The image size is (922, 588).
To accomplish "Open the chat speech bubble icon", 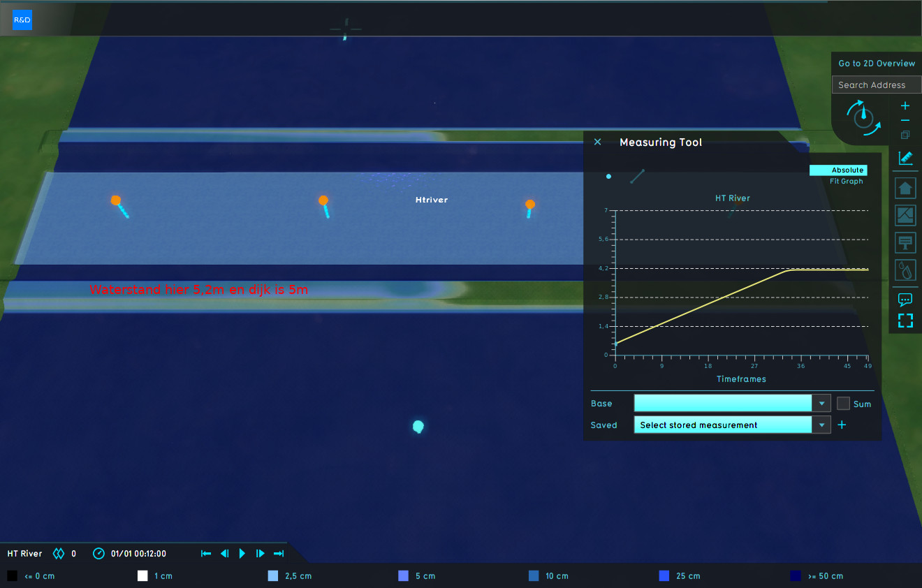I will (x=905, y=300).
